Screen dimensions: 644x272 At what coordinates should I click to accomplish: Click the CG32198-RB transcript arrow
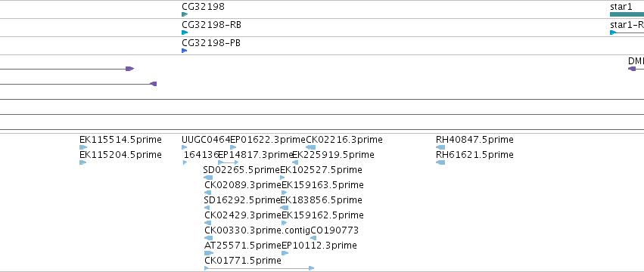[x=185, y=32]
